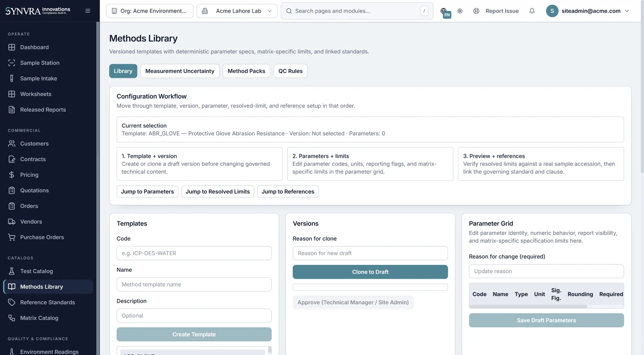Switch to Measurement Uncertainty tab

[x=180, y=71]
